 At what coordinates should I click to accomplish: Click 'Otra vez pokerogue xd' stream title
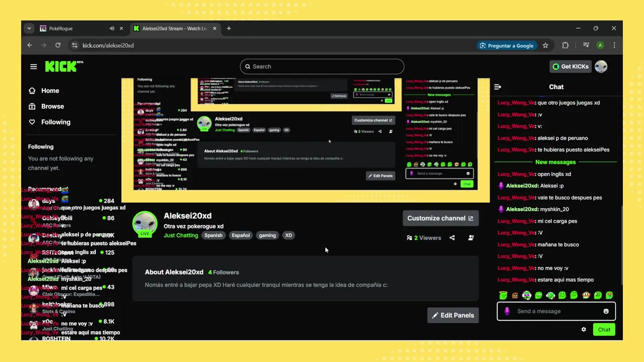(194, 226)
